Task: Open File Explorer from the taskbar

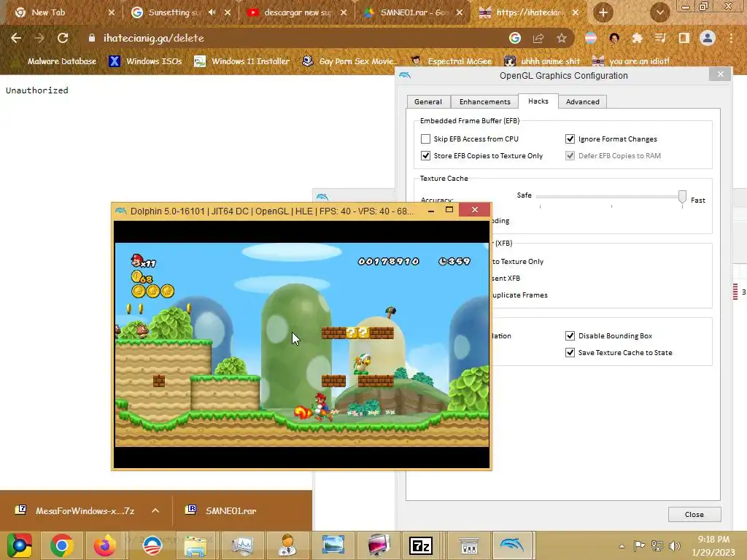Action: (x=196, y=545)
